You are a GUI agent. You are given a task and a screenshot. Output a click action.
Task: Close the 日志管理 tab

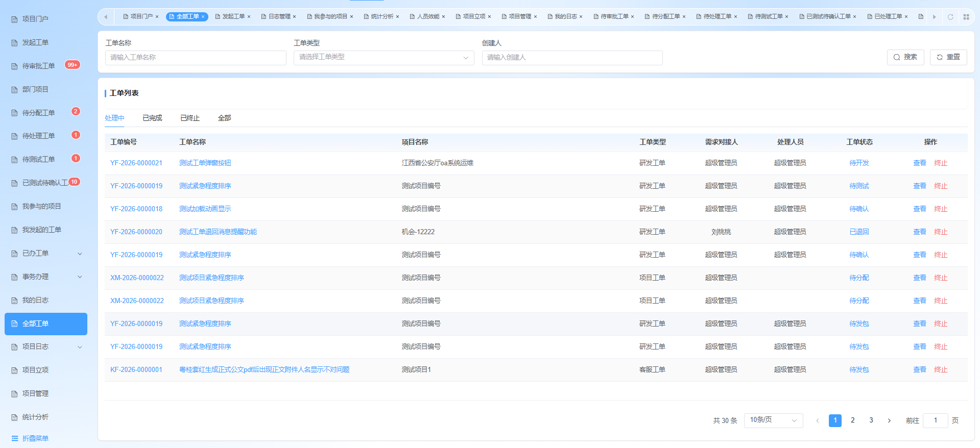coord(294,17)
